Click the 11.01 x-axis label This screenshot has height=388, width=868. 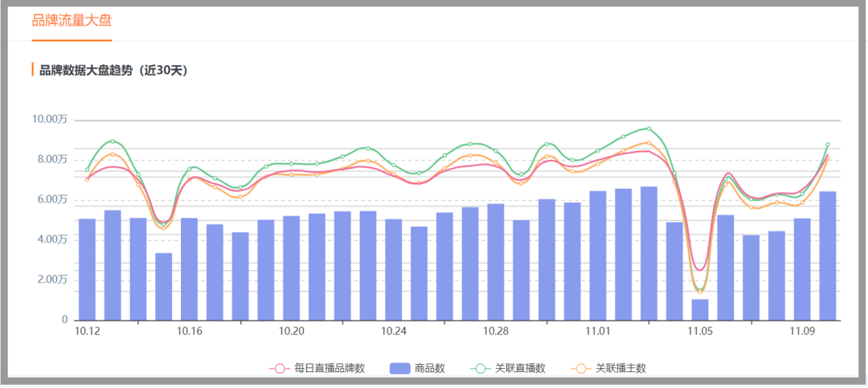[598, 331]
